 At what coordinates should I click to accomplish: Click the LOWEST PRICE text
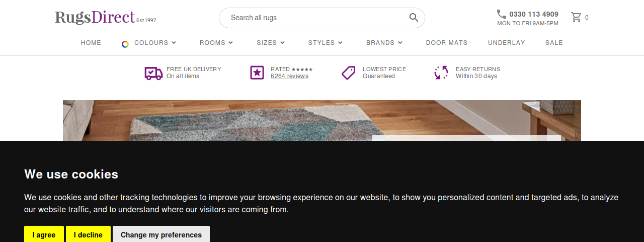(384, 69)
